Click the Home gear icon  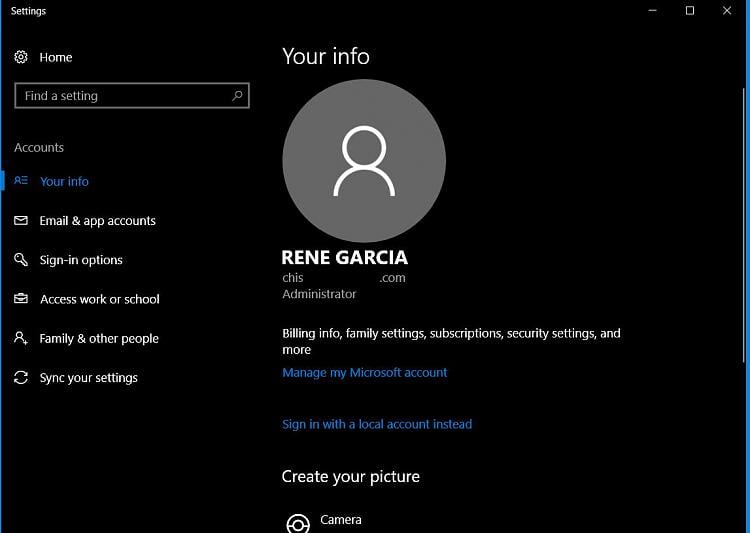pyautogui.click(x=21, y=58)
